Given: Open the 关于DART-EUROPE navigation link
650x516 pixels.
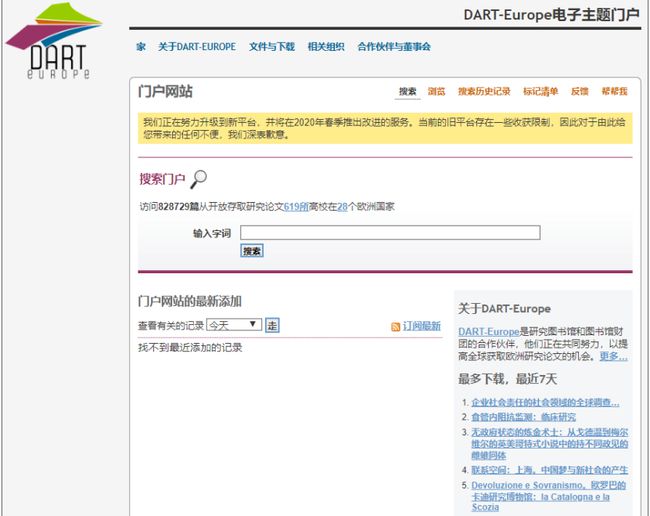Looking at the screenshot, I should pos(197,46).
